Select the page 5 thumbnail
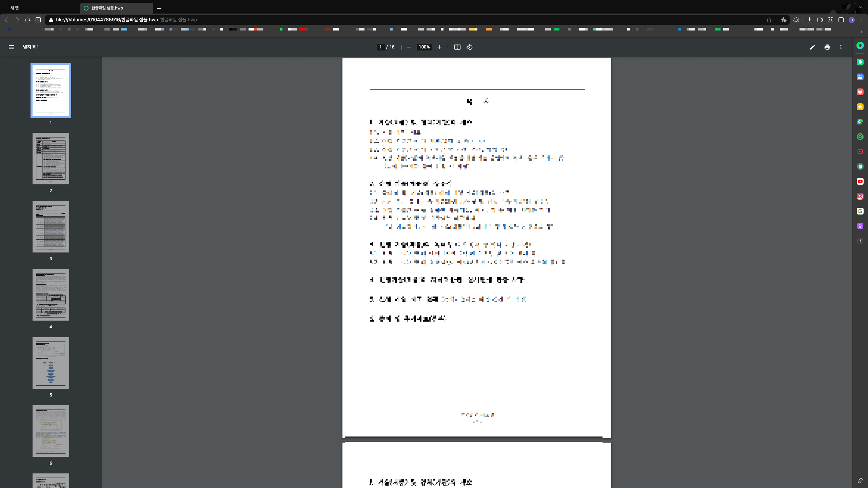This screenshot has height=488, width=868. click(x=51, y=363)
